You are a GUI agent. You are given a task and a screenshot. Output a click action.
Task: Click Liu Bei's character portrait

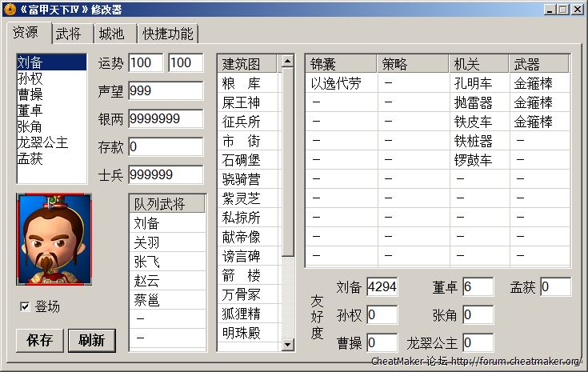(54, 238)
